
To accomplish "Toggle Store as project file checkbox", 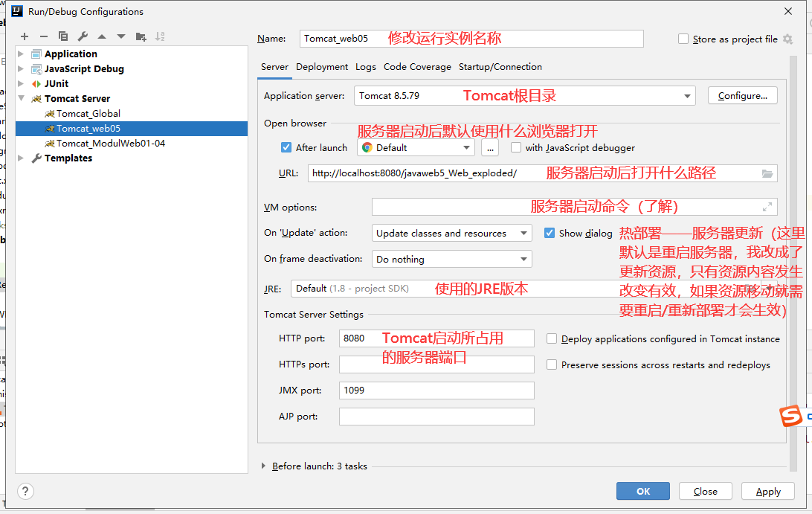I will pos(683,39).
